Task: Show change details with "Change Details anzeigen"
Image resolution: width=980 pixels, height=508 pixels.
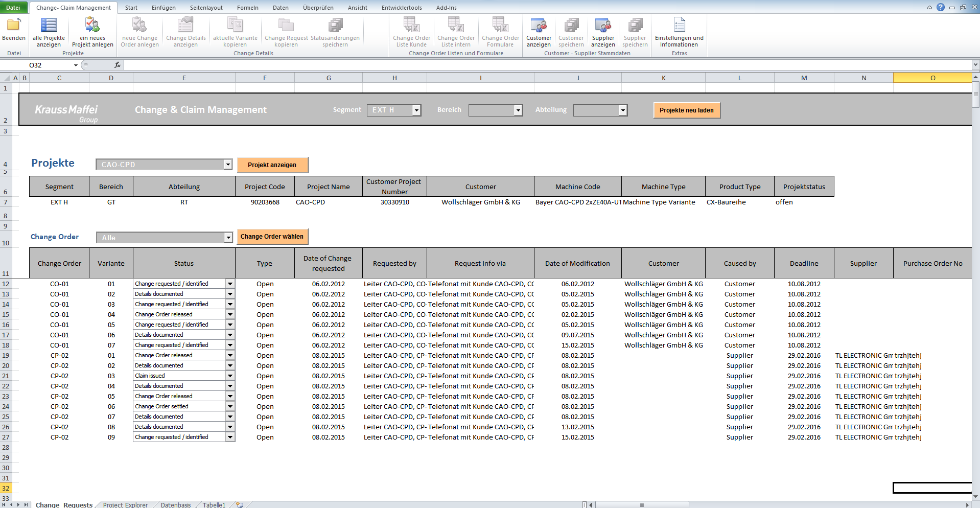Action: coord(185,32)
